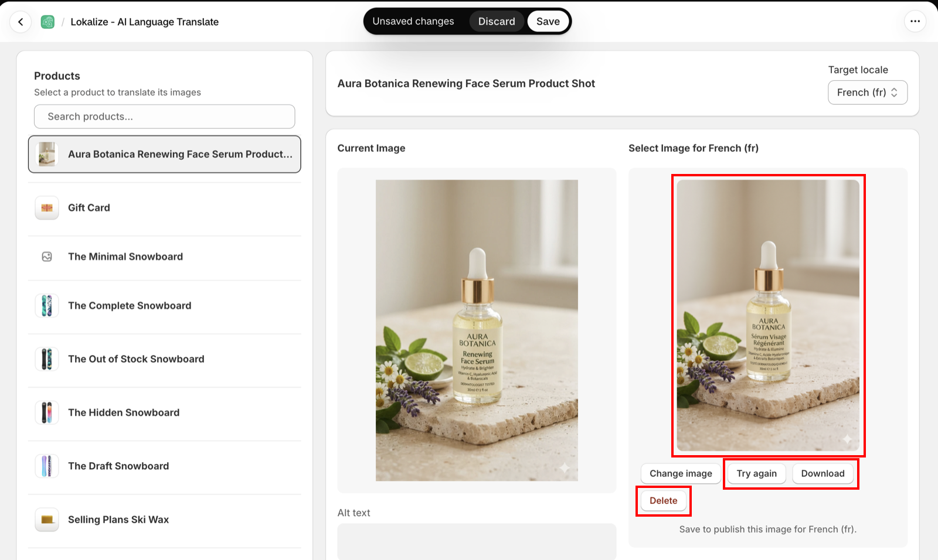This screenshot has height=560, width=938.
Task: Click the Lokalize - AI Language Translate title
Action: click(145, 22)
